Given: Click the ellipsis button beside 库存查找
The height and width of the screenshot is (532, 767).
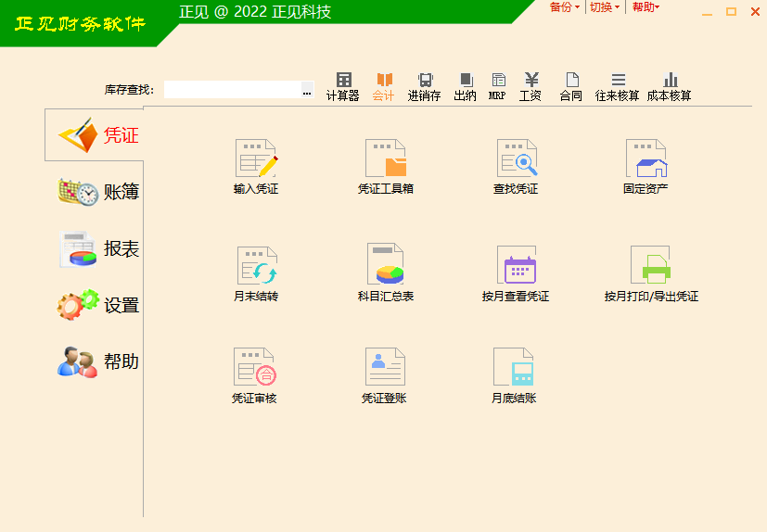Looking at the screenshot, I should pos(307,91).
